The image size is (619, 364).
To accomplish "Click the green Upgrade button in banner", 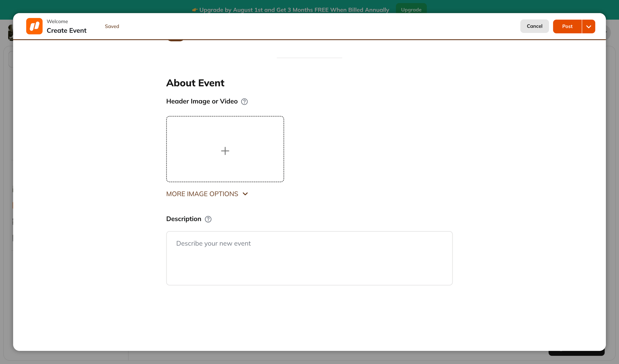I will tap(411, 10).
